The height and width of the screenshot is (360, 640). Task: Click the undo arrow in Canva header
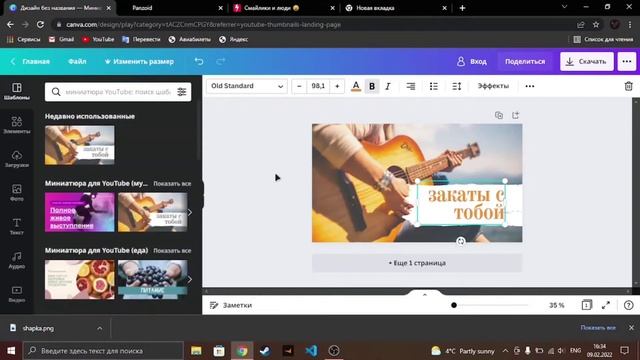point(199,61)
